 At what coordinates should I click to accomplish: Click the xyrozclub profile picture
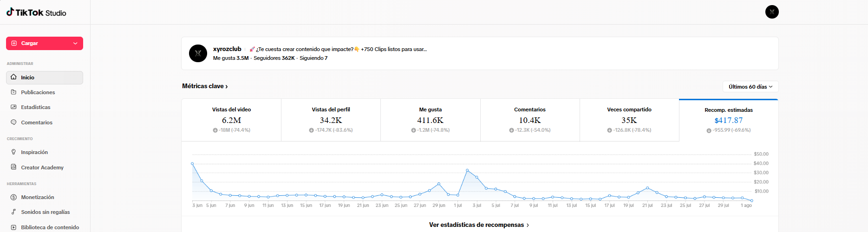pyautogui.click(x=198, y=53)
